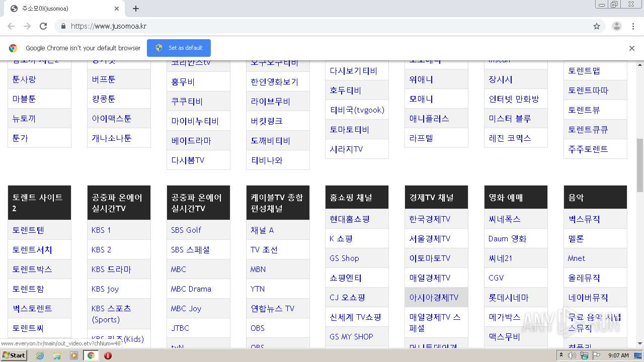Open the CGV link
644x362 pixels.
click(x=496, y=278)
